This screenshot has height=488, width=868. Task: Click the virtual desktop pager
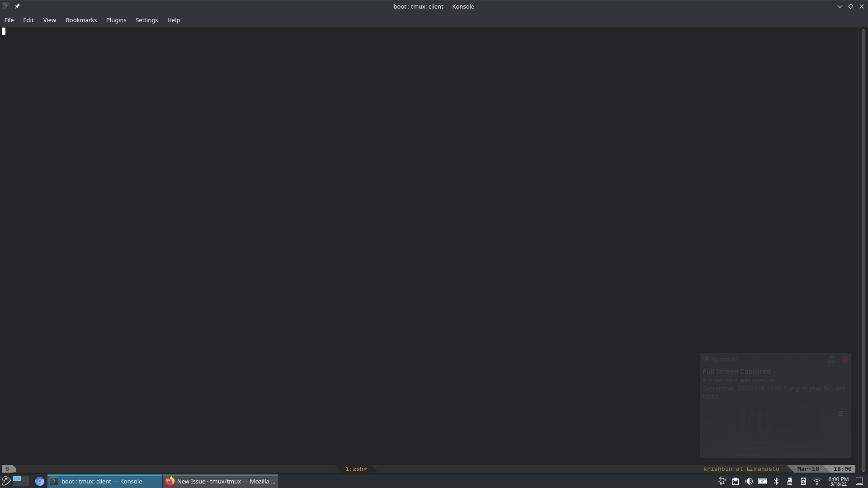pos(21,481)
